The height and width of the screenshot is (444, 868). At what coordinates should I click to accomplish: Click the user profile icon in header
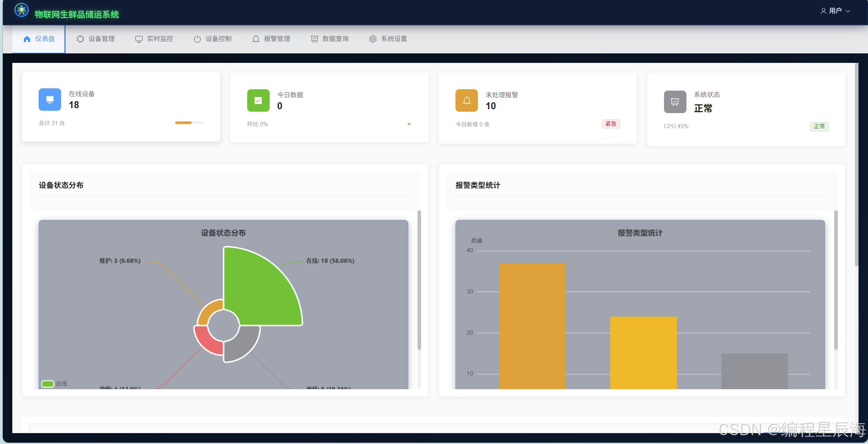coord(823,11)
